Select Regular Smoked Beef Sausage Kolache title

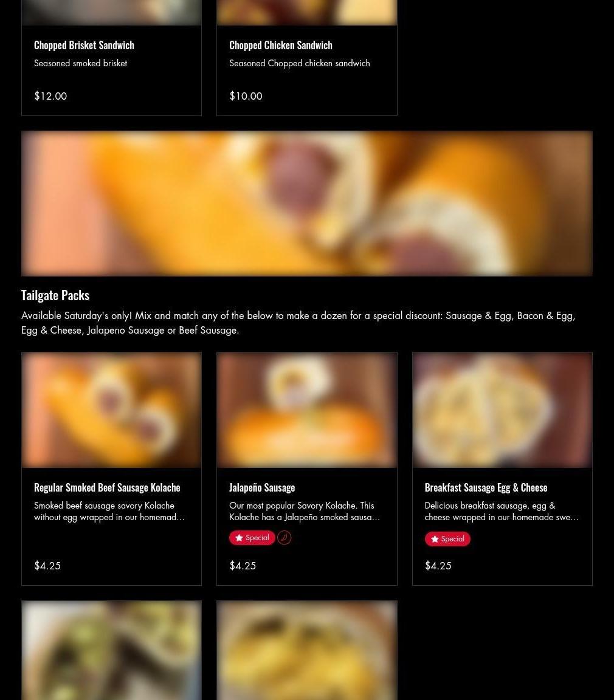point(107,487)
